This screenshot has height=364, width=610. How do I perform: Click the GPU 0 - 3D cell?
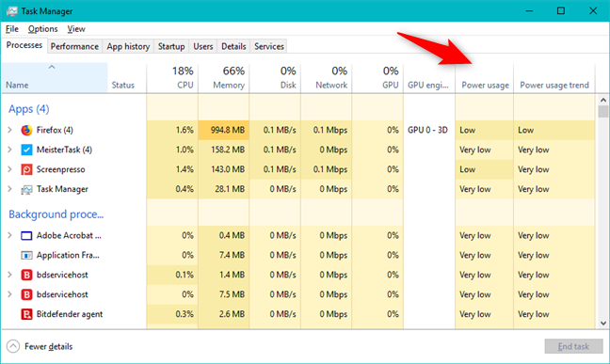point(429,130)
